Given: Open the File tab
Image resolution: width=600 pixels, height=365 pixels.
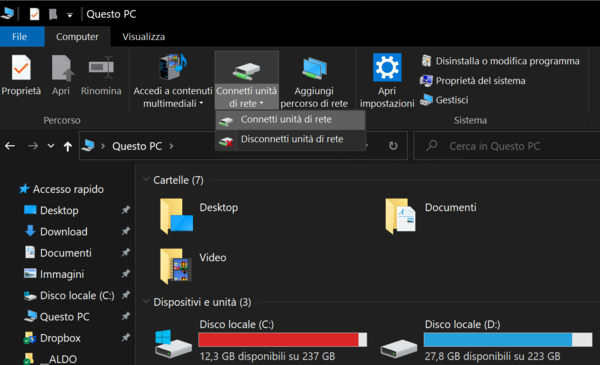Looking at the screenshot, I should coord(20,37).
